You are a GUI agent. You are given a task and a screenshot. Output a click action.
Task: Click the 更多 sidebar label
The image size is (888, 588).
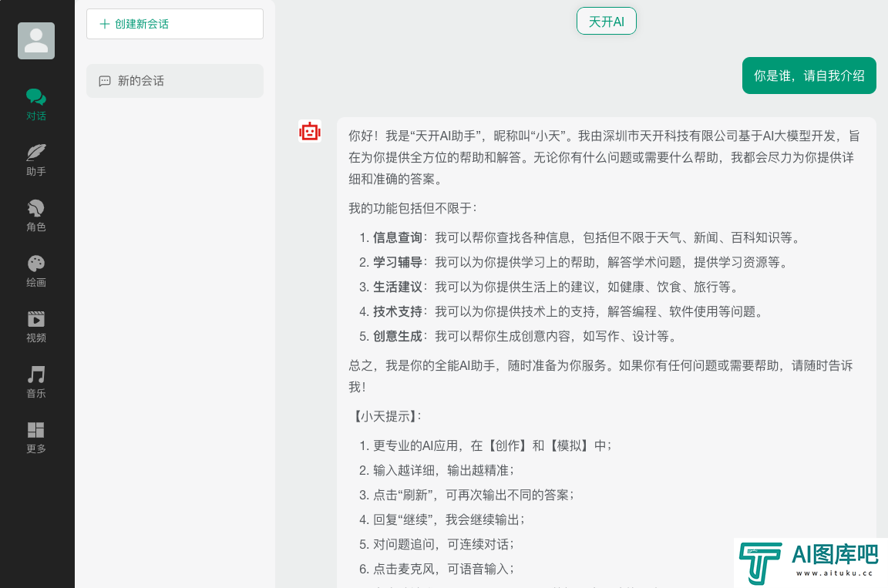36,449
